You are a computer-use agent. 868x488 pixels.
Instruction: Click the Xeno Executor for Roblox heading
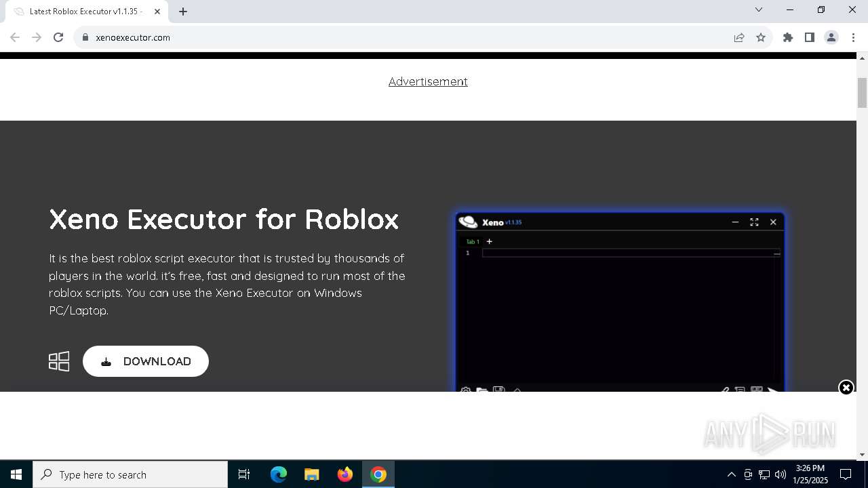224,220
